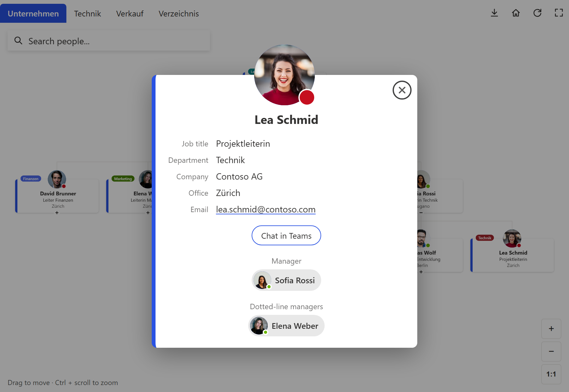Click the Finanzen department badge
Viewport: 569px width, 392px height.
(31, 179)
